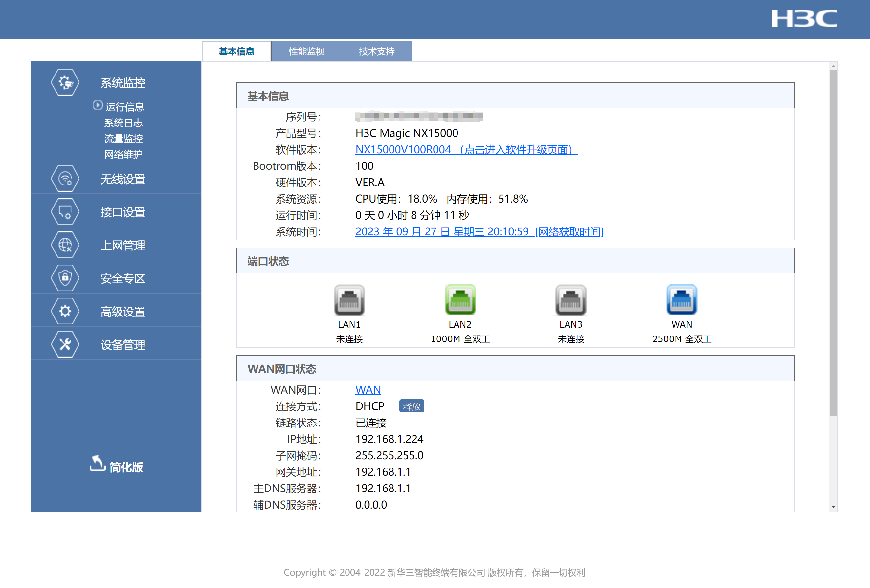Click the 系统监控 hexagon icon

tap(65, 82)
